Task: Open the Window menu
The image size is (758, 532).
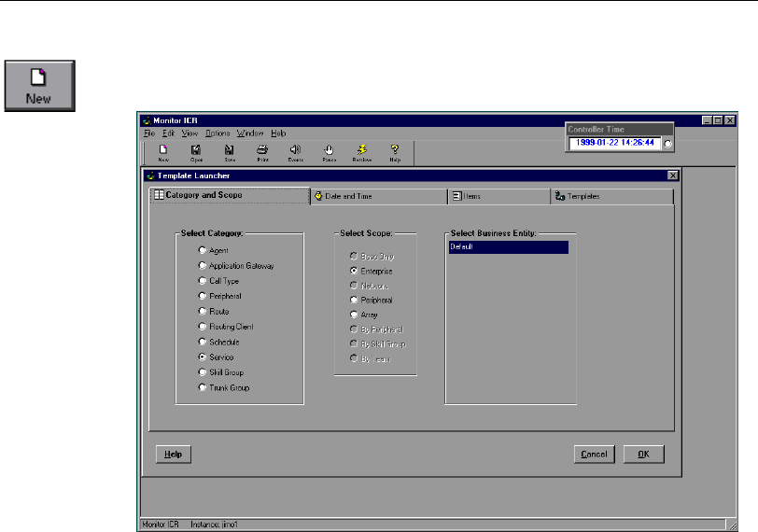Action: click(x=250, y=133)
